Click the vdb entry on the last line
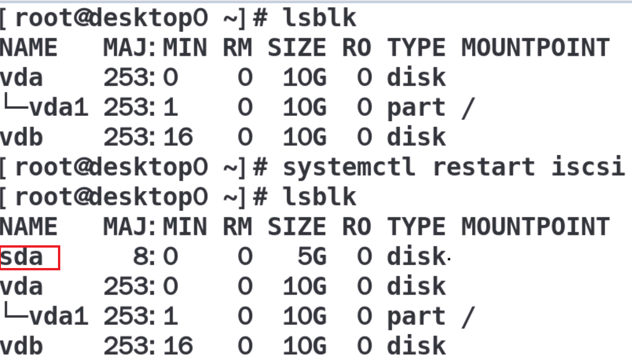 (x=21, y=347)
